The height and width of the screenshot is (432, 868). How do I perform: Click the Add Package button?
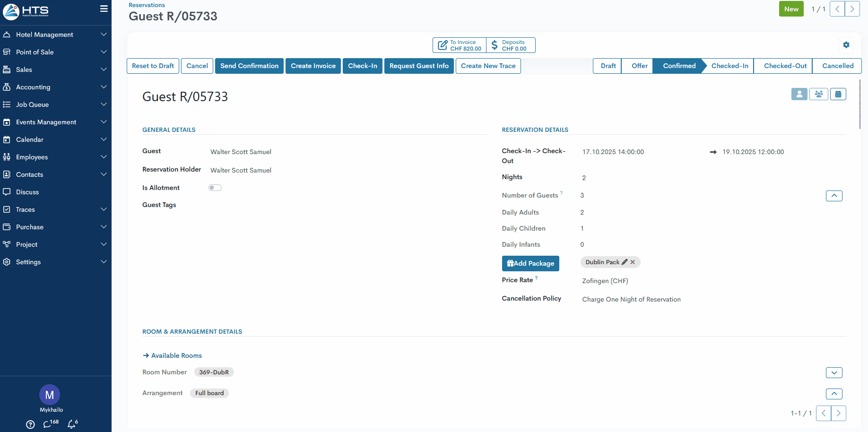[x=530, y=263]
